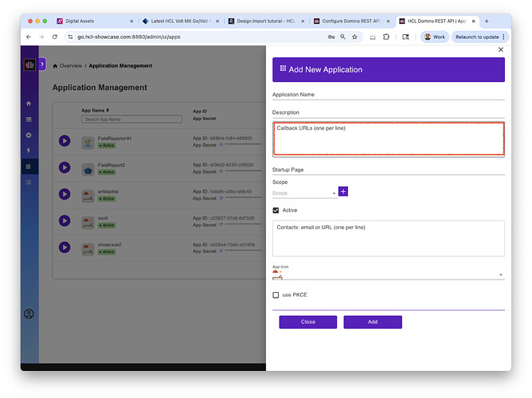Click the showcase2 app name

(x=109, y=244)
